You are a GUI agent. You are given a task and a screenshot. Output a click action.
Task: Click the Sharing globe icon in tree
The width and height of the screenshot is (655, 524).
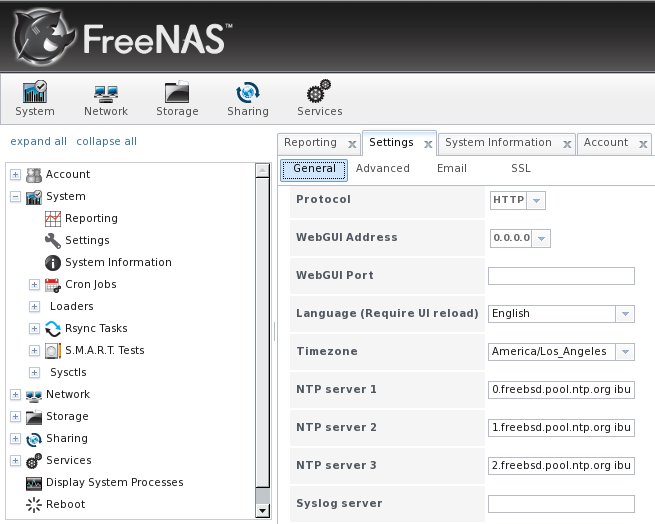(x=34, y=439)
